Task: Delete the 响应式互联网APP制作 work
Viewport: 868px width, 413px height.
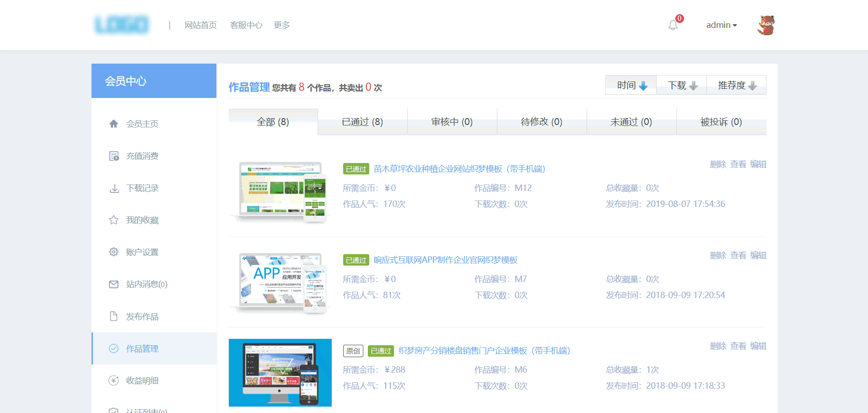Action: pos(718,255)
